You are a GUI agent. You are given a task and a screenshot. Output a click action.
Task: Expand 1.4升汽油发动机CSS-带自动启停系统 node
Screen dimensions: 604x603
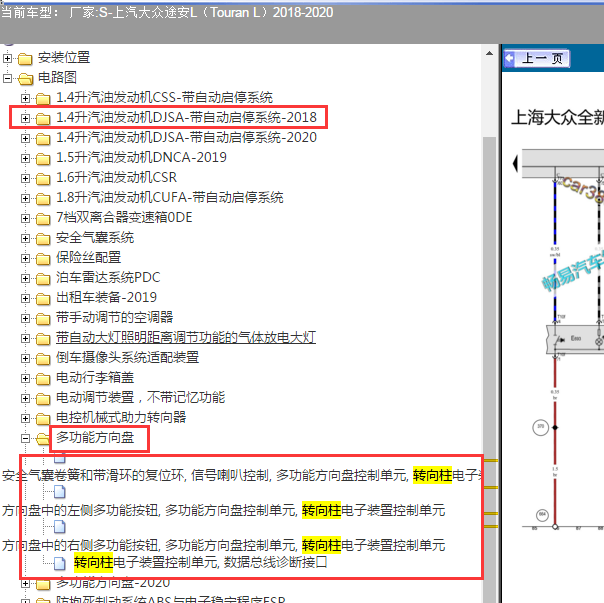25,98
